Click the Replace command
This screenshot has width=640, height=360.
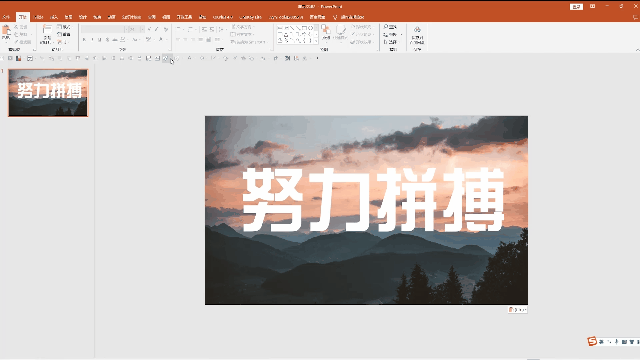click(x=392, y=34)
